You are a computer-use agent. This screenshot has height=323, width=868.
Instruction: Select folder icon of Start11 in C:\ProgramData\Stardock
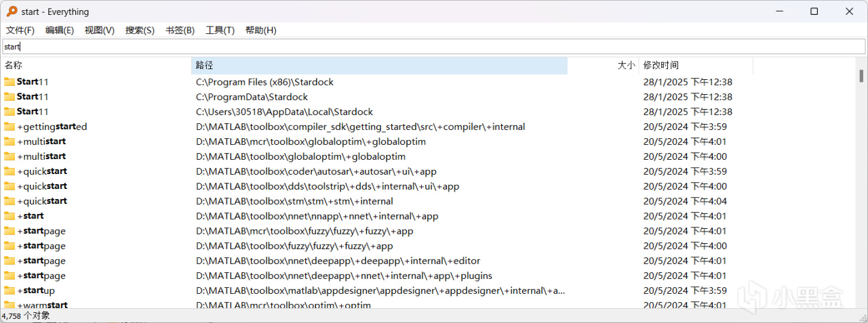9,97
